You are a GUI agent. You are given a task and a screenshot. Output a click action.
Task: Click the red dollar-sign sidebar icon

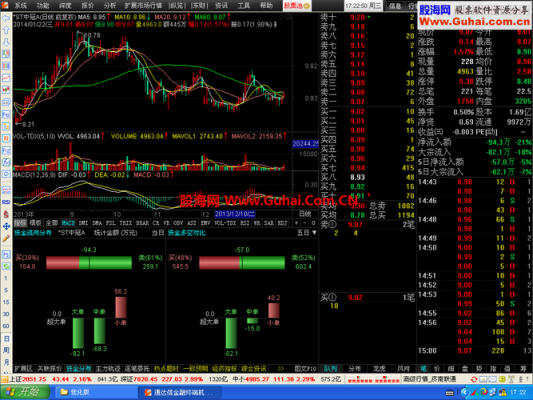[x=6, y=214]
